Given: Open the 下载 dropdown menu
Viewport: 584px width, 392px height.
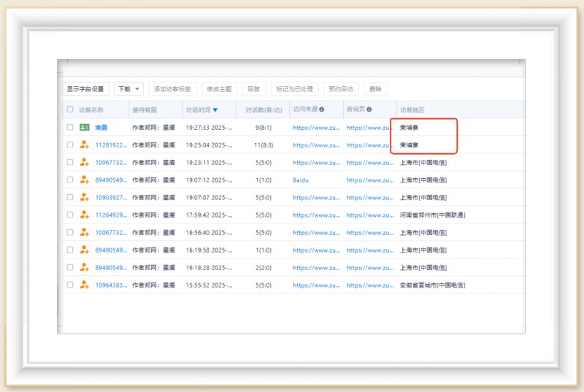Looking at the screenshot, I should coord(128,89).
